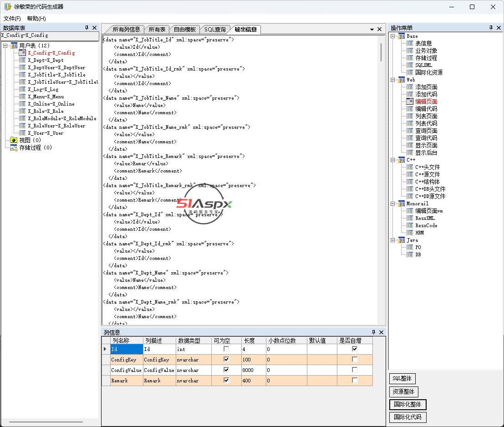
Task: Open the 文件(F) menu
Action: (x=12, y=19)
